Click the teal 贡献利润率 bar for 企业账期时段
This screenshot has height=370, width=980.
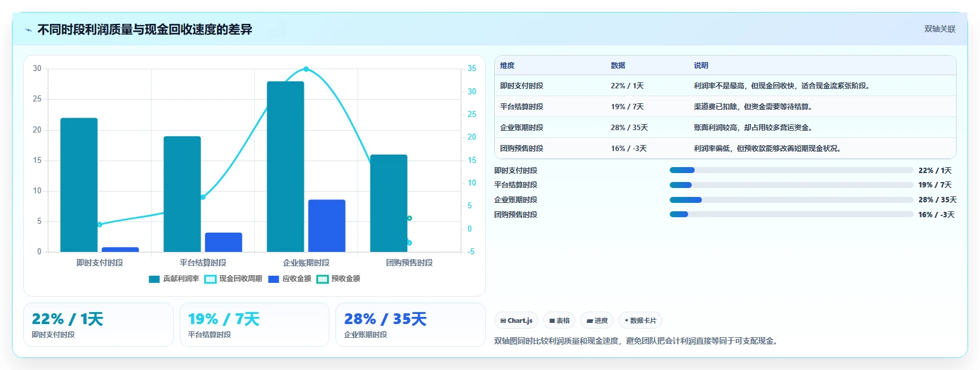pos(285,166)
